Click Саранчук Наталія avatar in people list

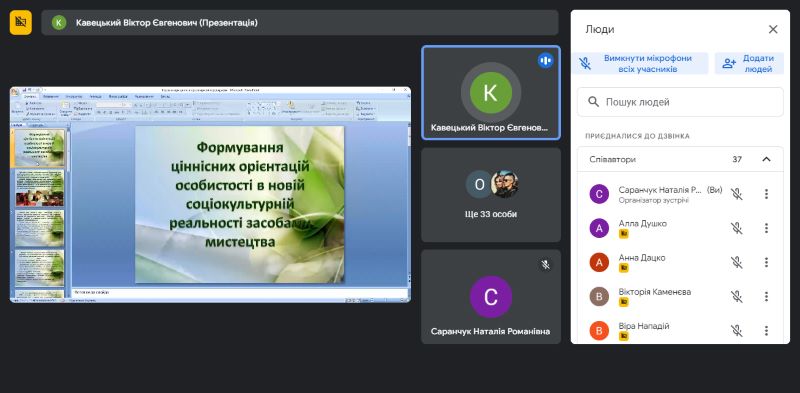coord(599,194)
